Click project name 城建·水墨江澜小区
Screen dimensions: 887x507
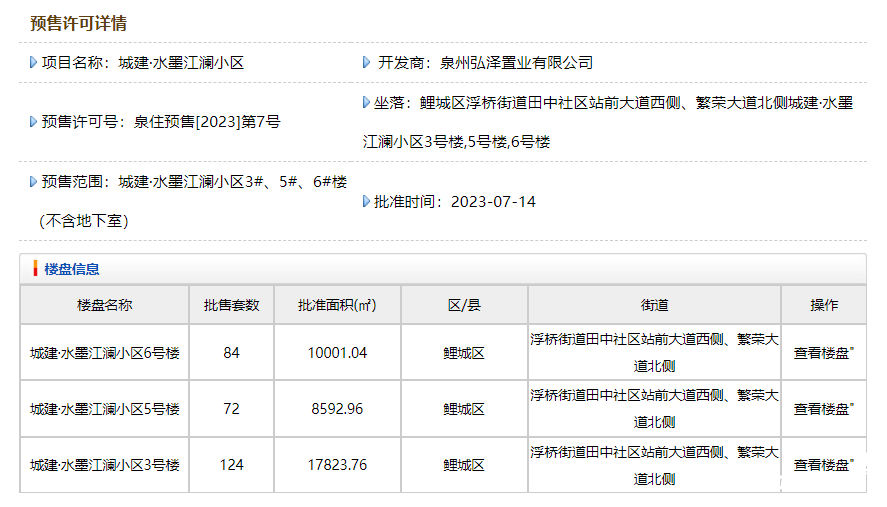point(181,63)
